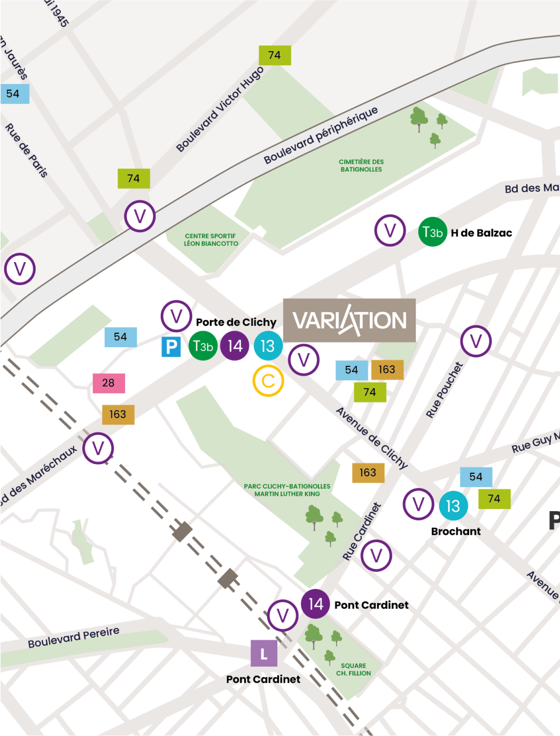The image size is (560, 736).
Task: Click the 163 bus badge below the 28 badge
Action: pyautogui.click(x=118, y=414)
